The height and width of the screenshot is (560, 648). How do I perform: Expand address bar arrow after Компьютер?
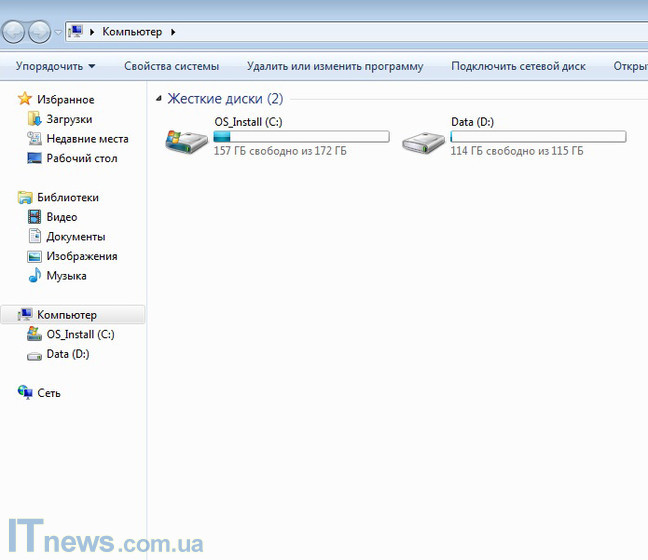click(x=173, y=32)
